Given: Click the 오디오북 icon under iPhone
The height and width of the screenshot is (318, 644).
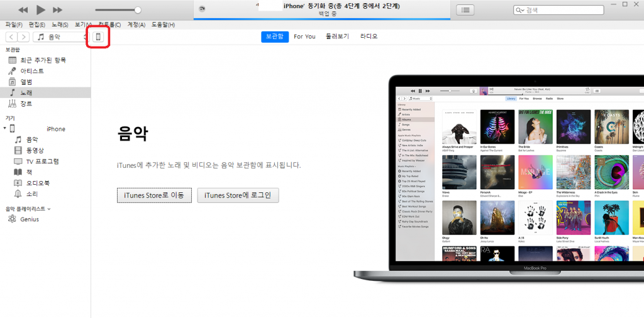Looking at the screenshot, I should tap(18, 184).
